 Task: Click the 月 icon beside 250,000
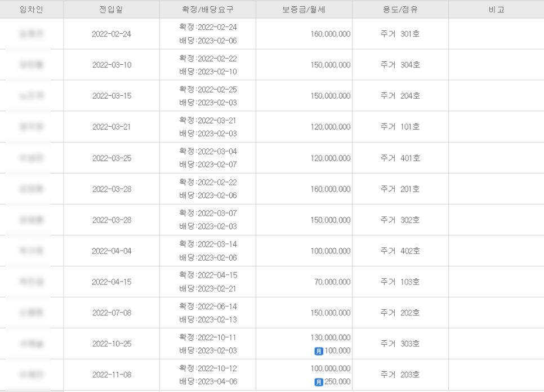point(319,382)
